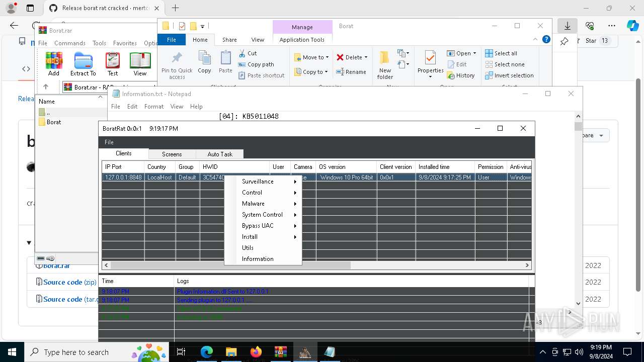The height and width of the screenshot is (362, 644).
Task: Choose Utils in context menu
Action: click(263, 248)
